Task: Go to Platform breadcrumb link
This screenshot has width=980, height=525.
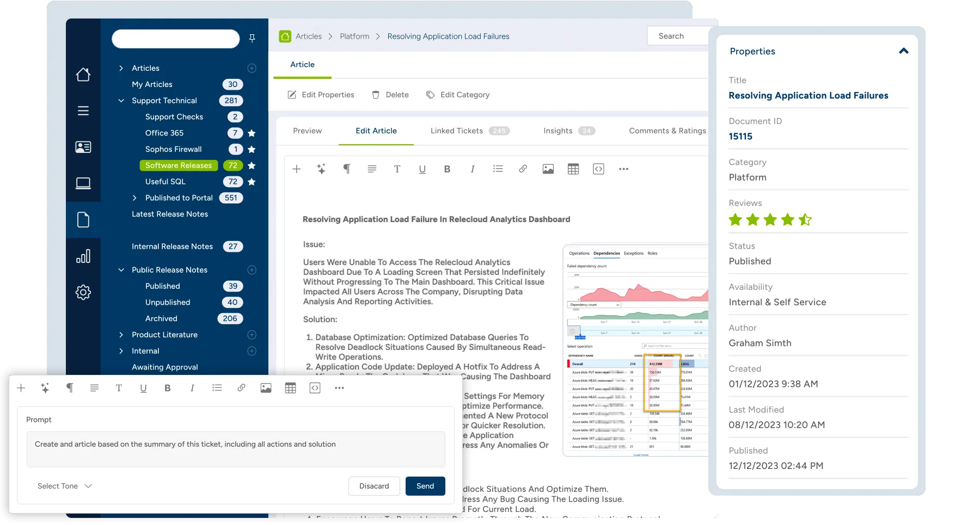Action: (x=354, y=36)
